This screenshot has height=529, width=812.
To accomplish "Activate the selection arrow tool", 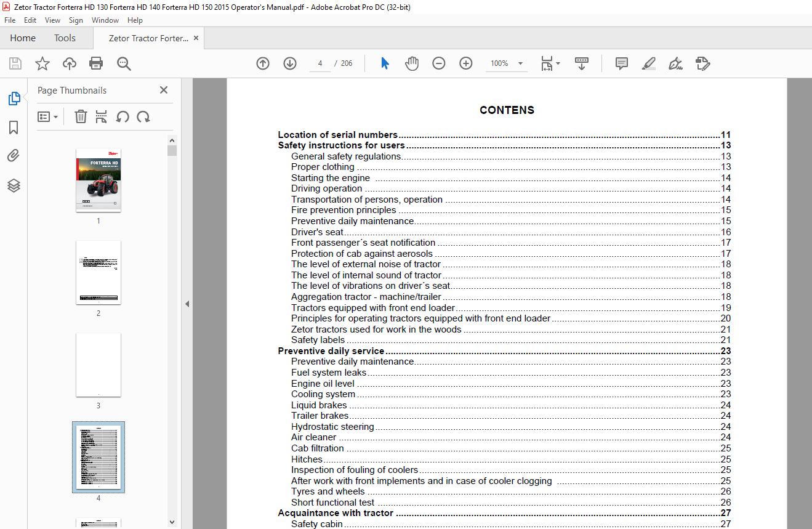I will click(x=385, y=63).
